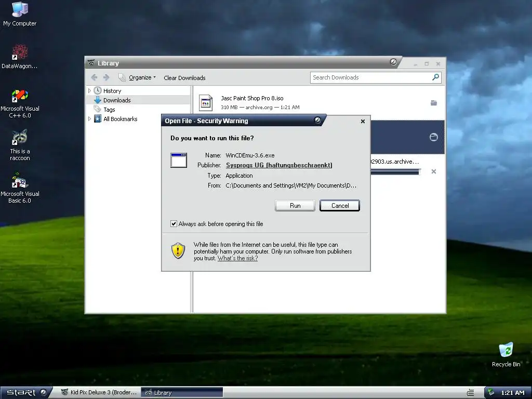Click the Library back arrow
Viewport: 532px width, 399px height.
(94, 77)
